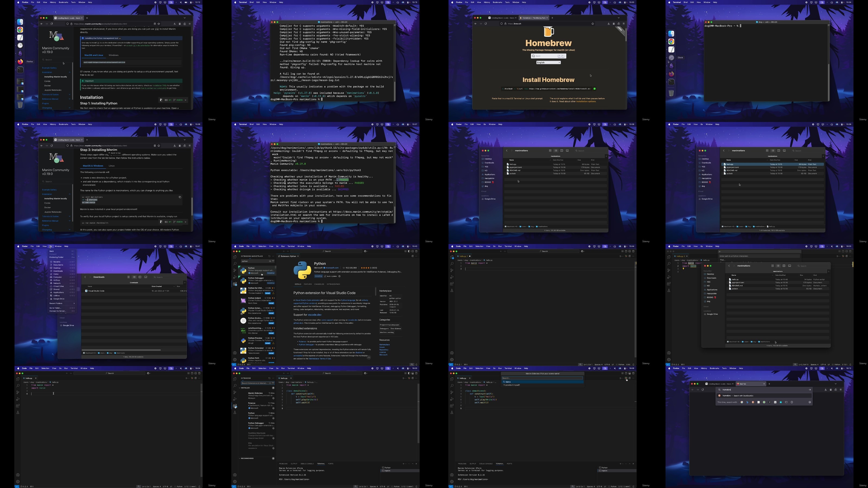Open the English language dropdown on Homebrew
The height and width of the screenshot is (488, 868).
pyautogui.click(x=548, y=62)
